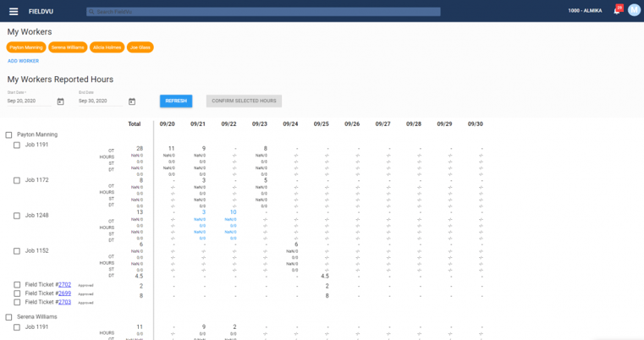Click the My Workers Reported Hours heading
Image resolution: width=644 pixels, height=340 pixels.
click(x=60, y=80)
